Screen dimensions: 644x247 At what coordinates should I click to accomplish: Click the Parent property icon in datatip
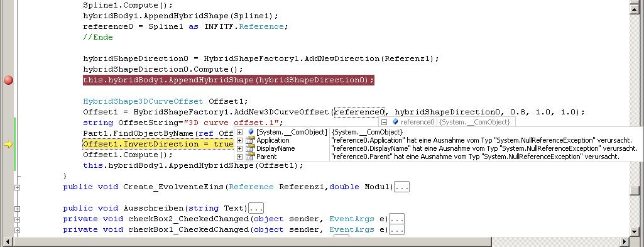click(250, 156)
